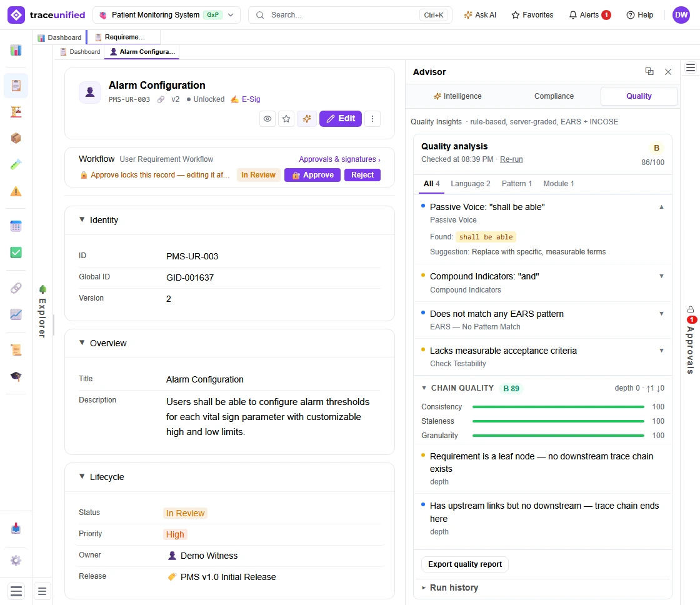Click Export quality report
Image resolution: width=700 pixels, height=605 pixels.
tap(465, 564)
